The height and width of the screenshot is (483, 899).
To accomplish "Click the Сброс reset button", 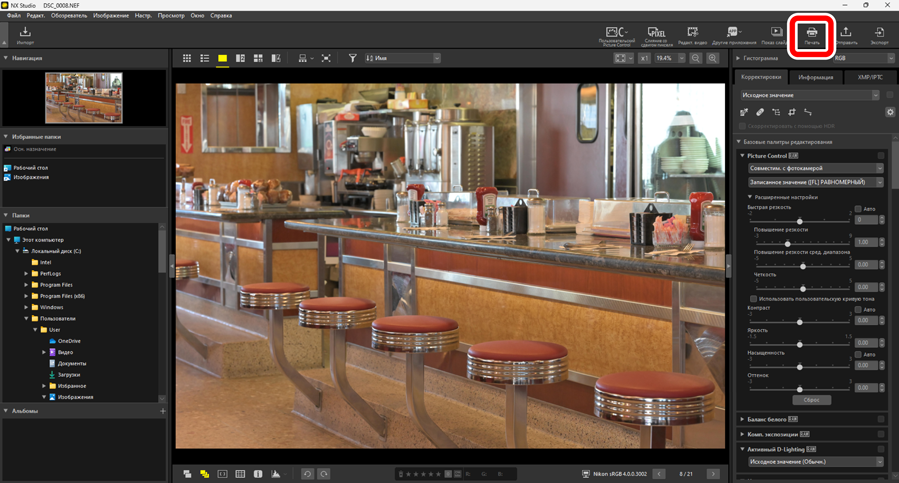I will tap(811, 400).
